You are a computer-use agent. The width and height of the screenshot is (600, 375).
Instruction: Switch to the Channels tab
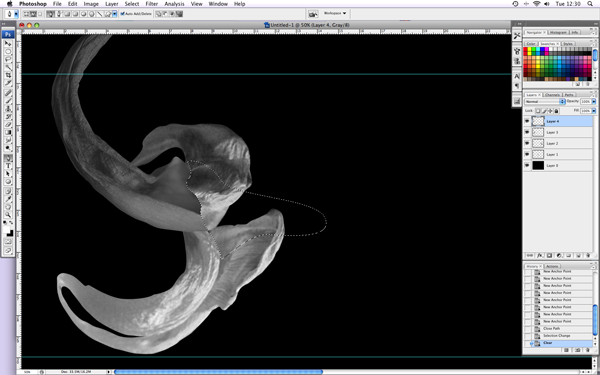(552, 95)
